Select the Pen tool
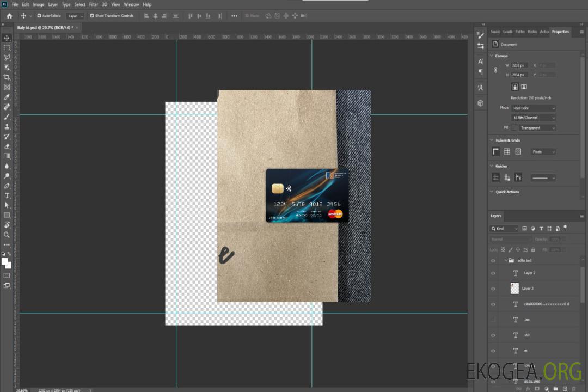This screenshot has width=588, height=392. pyautogui.click(x=7, y=186)
